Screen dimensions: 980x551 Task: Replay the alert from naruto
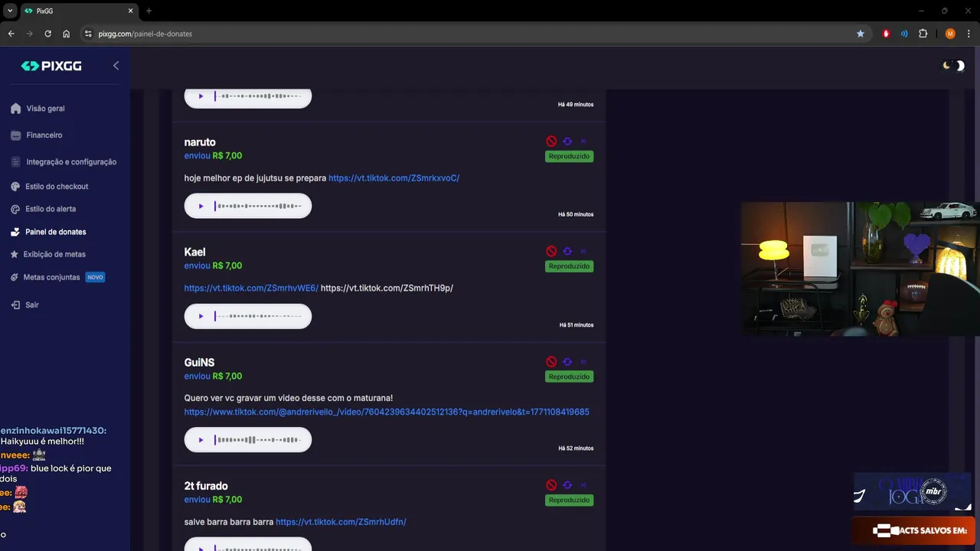(567, 142)
